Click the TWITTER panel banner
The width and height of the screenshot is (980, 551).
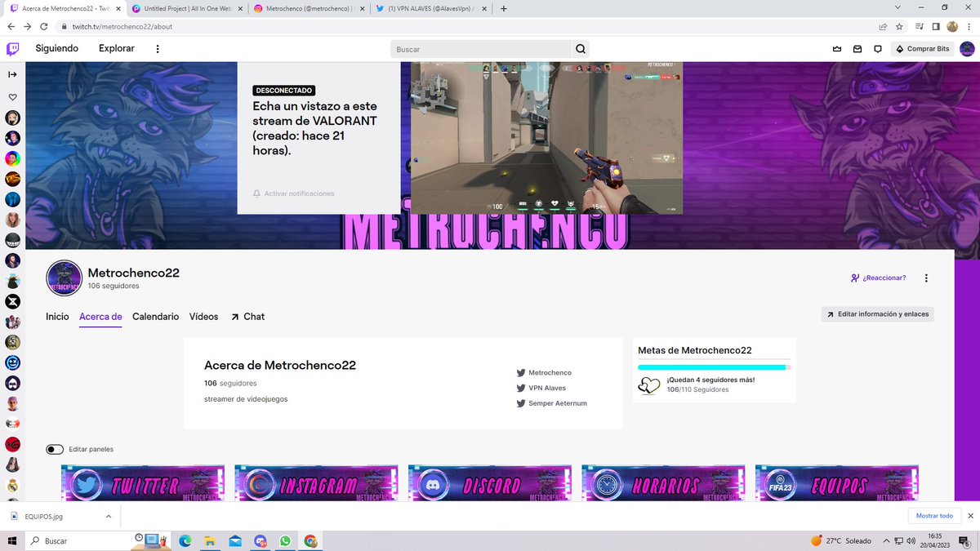coord(143,483)
